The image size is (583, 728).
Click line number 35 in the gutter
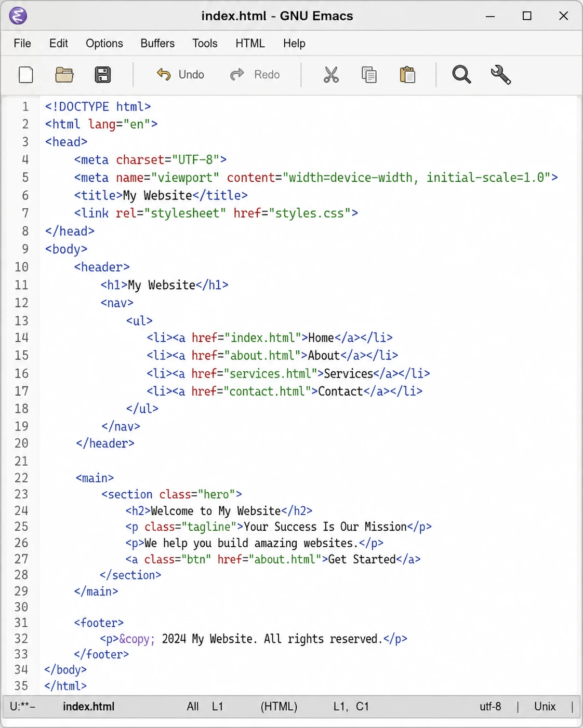pyautogui.click(x=21, y=686)
